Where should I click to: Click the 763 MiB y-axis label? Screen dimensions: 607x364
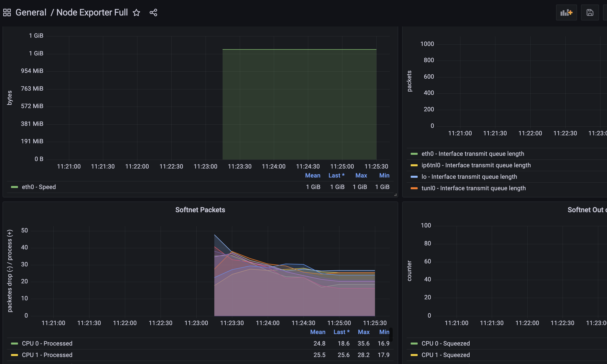pos(32,89)
